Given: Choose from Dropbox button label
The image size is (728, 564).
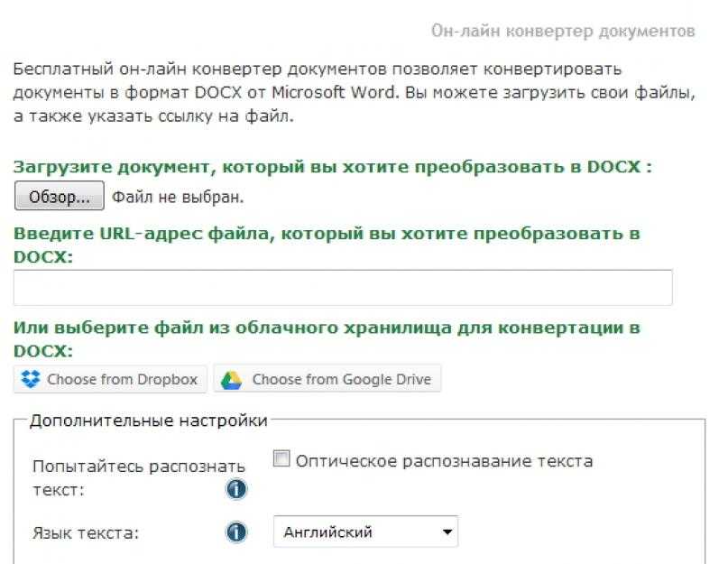Looking at the screenshot, I should click(122, 379).
